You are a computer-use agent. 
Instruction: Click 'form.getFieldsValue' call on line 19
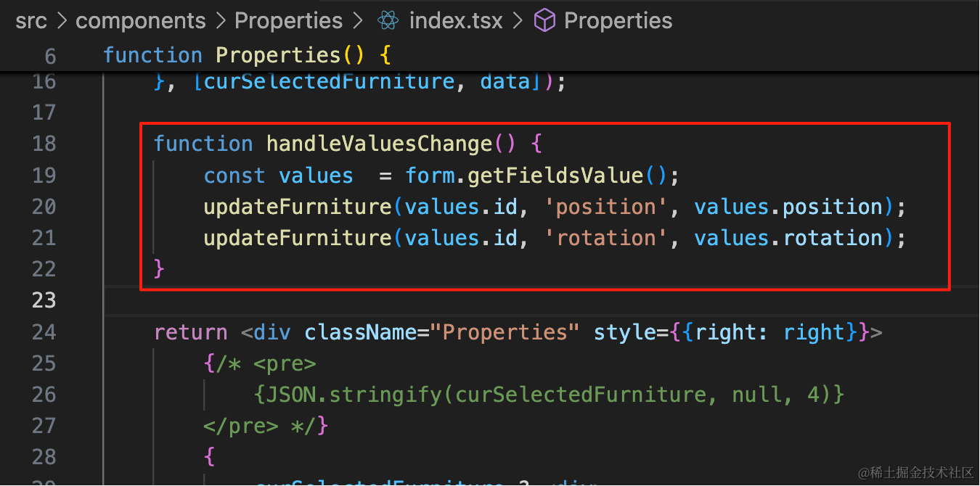(x=525, y=175)
